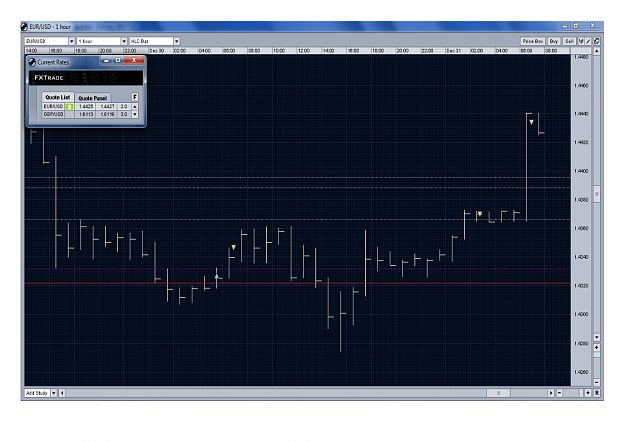Minimize the Current Rates window

(x=106, y=60)
